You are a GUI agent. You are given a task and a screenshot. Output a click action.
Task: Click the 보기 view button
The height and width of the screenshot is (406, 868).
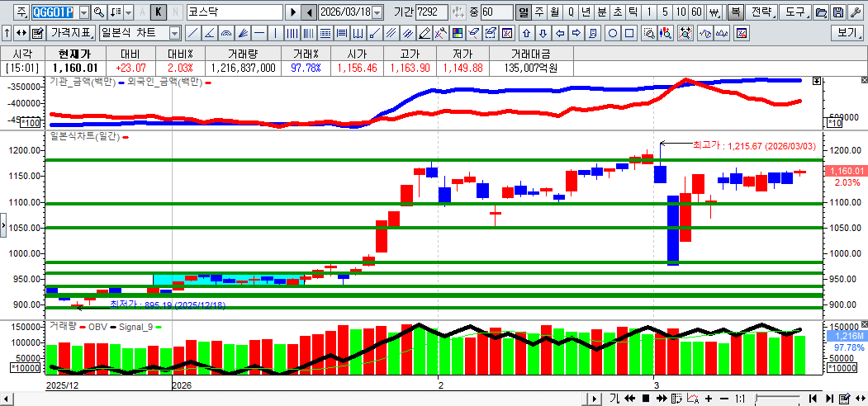point(847,33)
